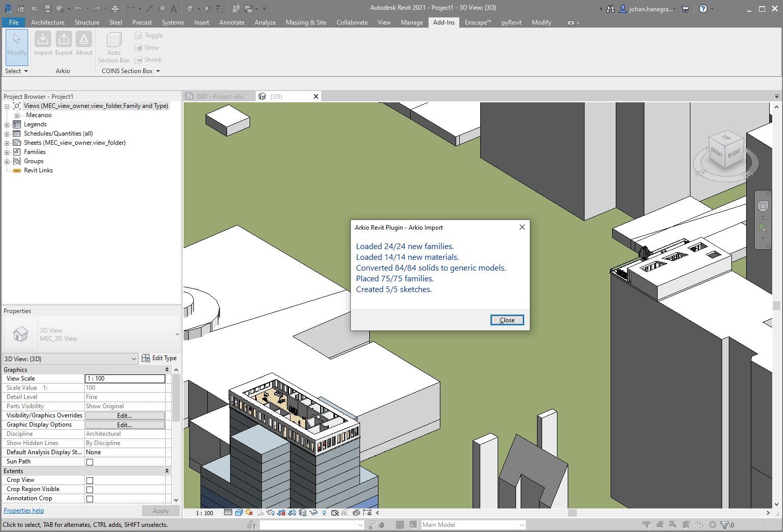
Task: Expand the Views tree node
Action: click(x=7, y=106)
